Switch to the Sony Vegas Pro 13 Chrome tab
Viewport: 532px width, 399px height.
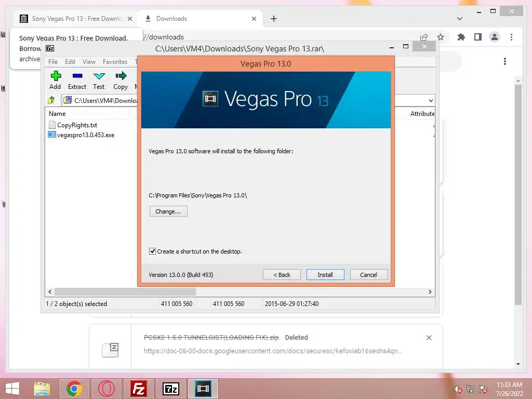pyautogui.click(x=76, y=19)
